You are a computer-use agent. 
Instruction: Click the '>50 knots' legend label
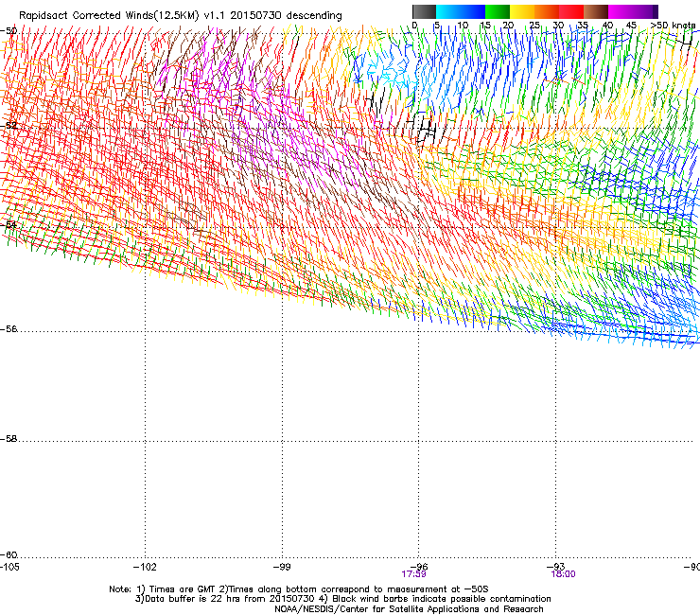click(673, 26)
